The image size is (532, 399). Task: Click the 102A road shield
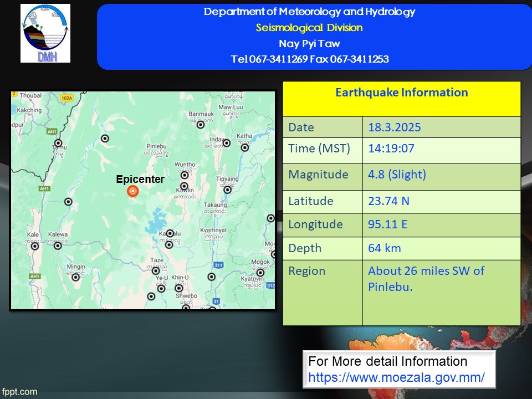click(67, 98)
